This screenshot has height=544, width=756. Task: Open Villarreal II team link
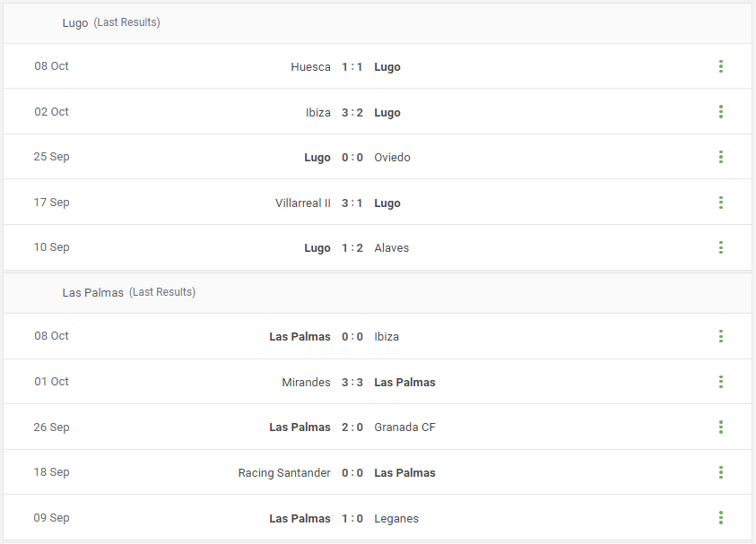pos(303,203)
